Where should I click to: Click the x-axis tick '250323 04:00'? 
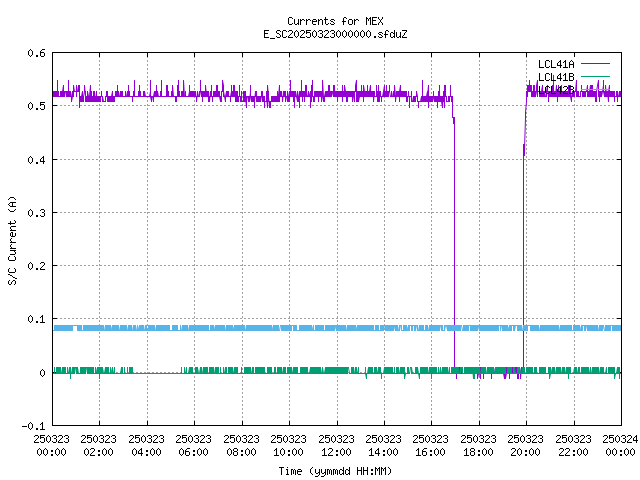coord(146,446)
